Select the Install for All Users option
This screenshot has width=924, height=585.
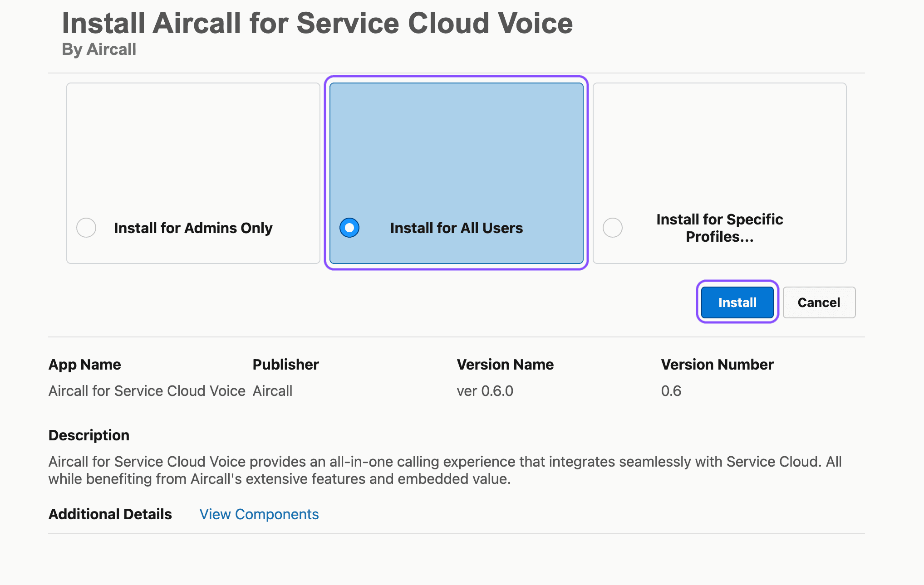349,228
